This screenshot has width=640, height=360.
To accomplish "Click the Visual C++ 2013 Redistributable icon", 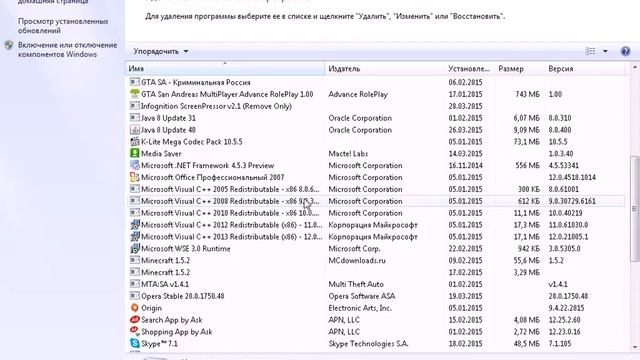I will (x=135, y=236).
